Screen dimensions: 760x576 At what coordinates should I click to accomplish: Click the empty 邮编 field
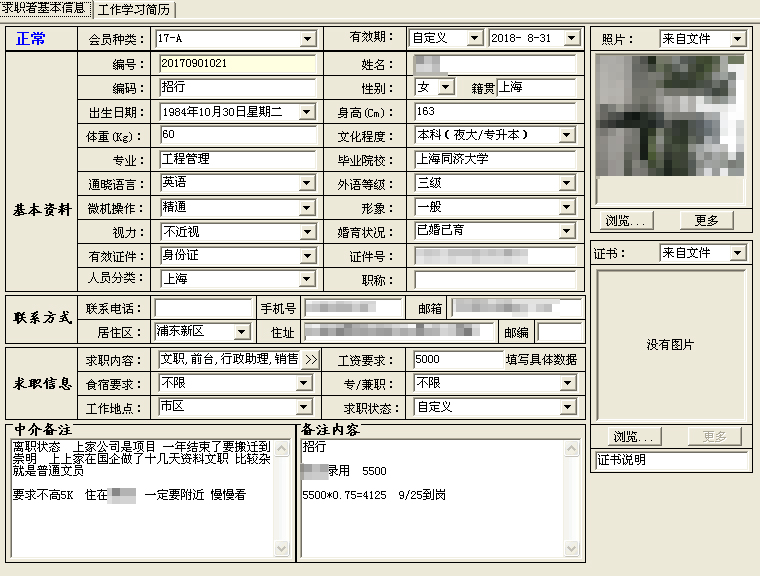point(560,332)
